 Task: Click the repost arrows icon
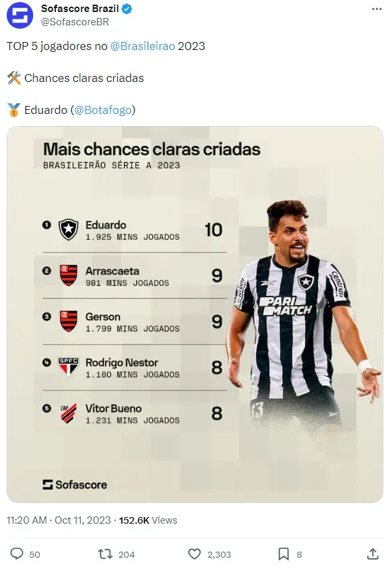point(105,554)
